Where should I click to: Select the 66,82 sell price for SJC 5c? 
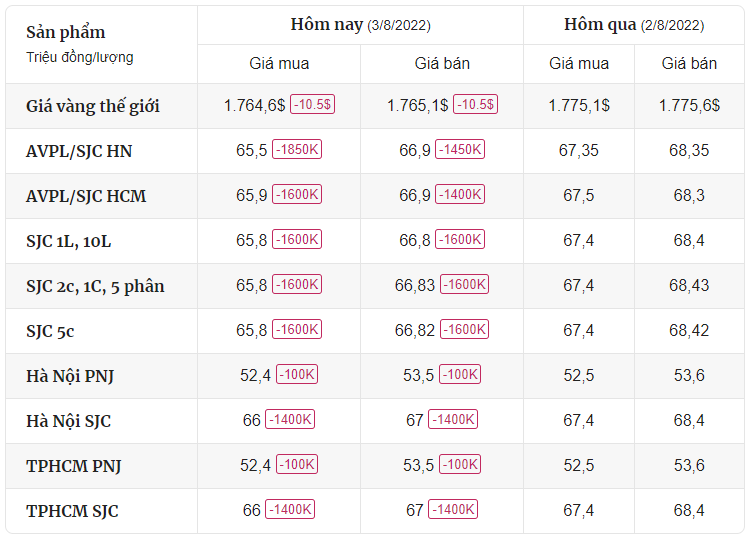415,331
